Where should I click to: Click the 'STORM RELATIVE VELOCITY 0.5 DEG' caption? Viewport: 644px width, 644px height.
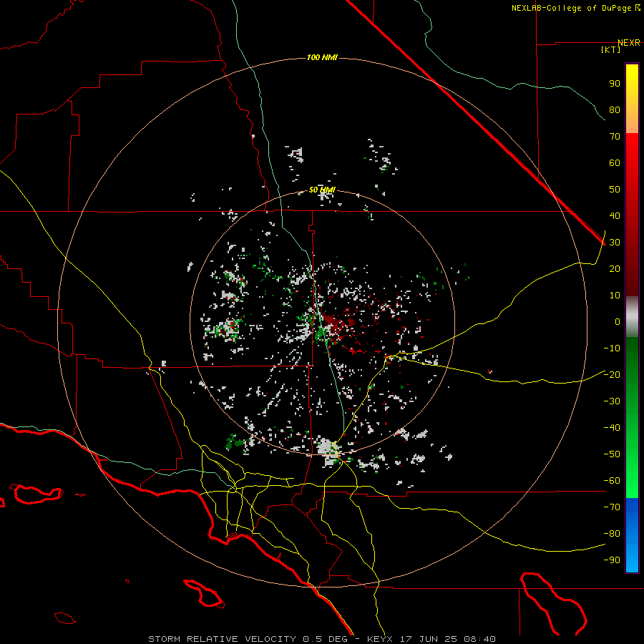[248, 639]
